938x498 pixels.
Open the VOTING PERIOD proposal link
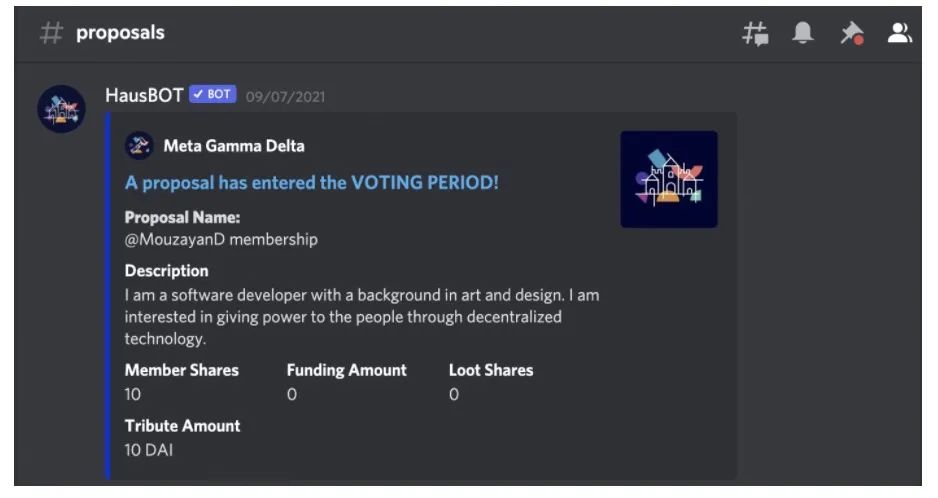pyautogui.click(x=311, y=183)
